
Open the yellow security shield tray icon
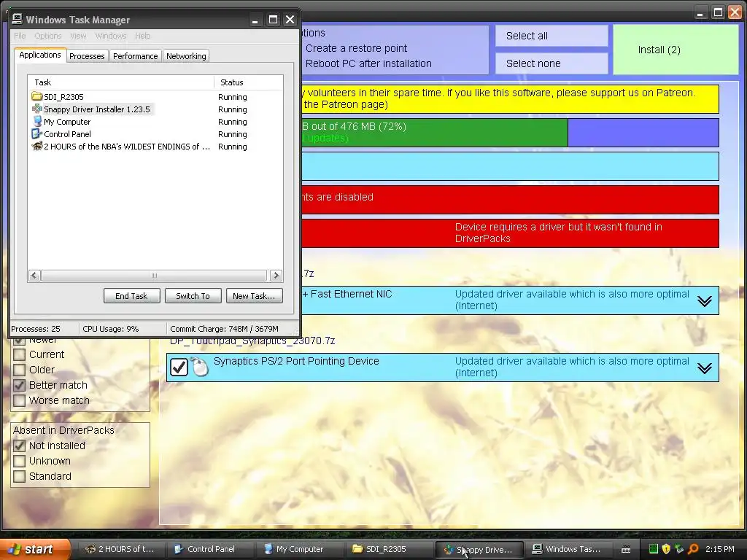(x=666, y=549)
